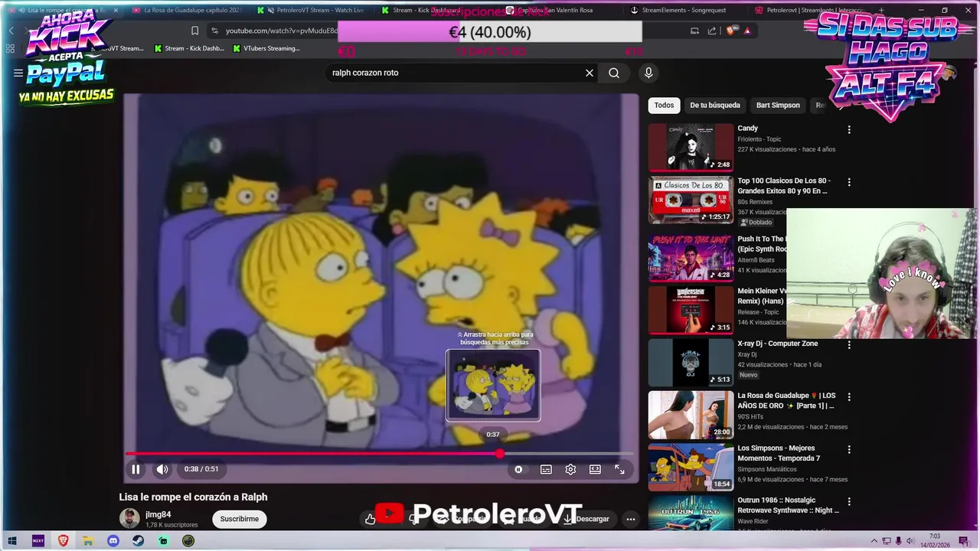Open 'La Rosa de Guadalupe' video title
980x551 pixels.
tap(786, 400)
